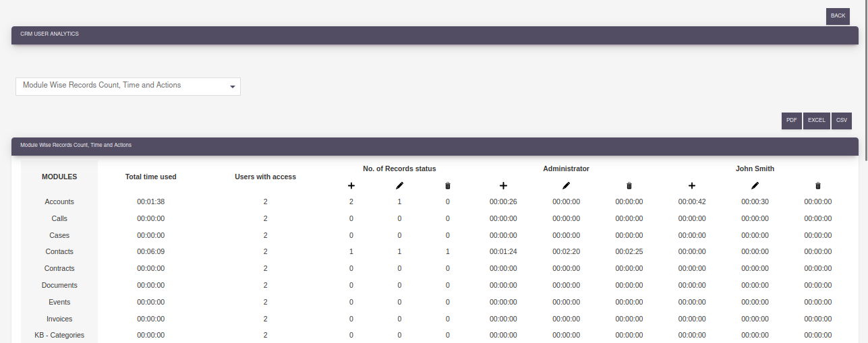Click the plus icon under Administrator
This screenshot has height=343, width=868.
coord(503,186)
